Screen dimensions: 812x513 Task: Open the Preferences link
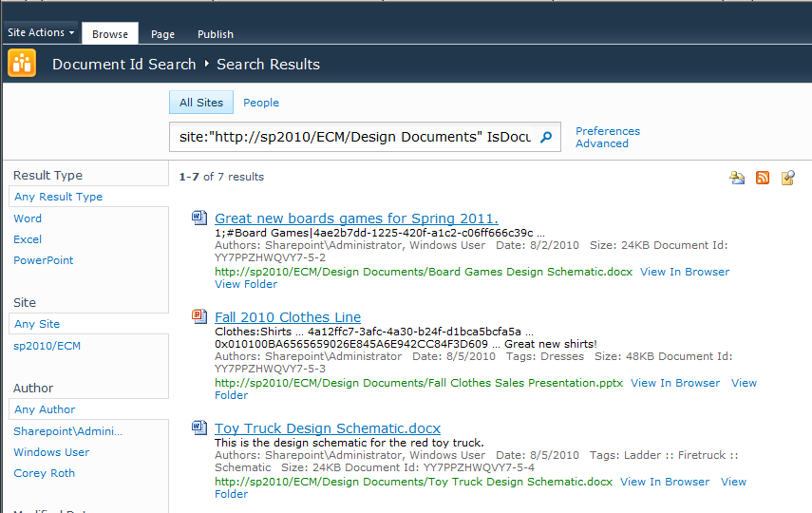click(608, 131)
